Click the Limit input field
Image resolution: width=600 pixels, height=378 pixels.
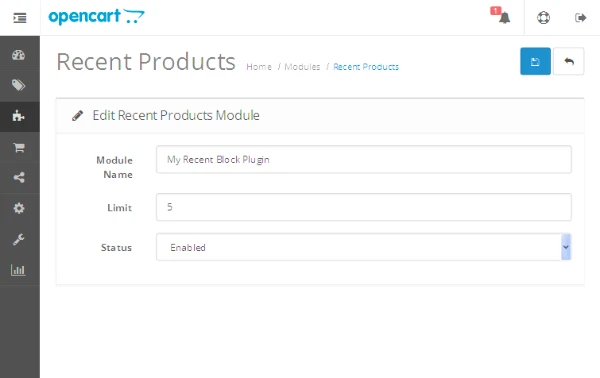364,207
